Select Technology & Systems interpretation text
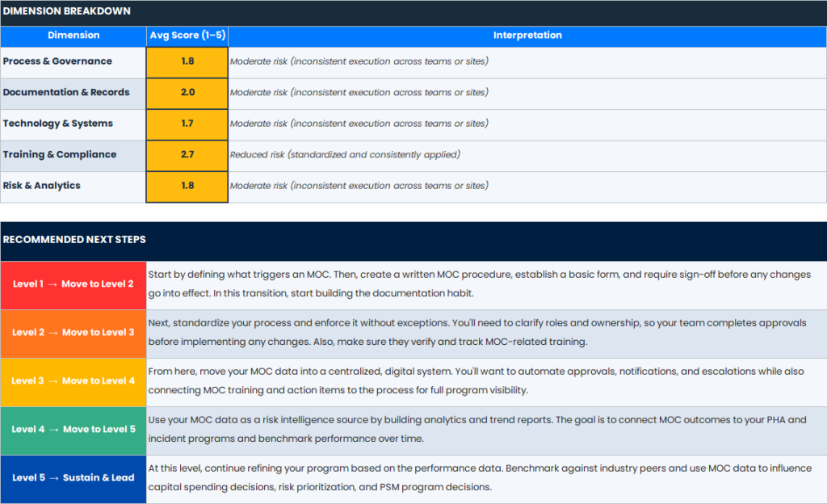The image size is (827, 504). point(359,124)
